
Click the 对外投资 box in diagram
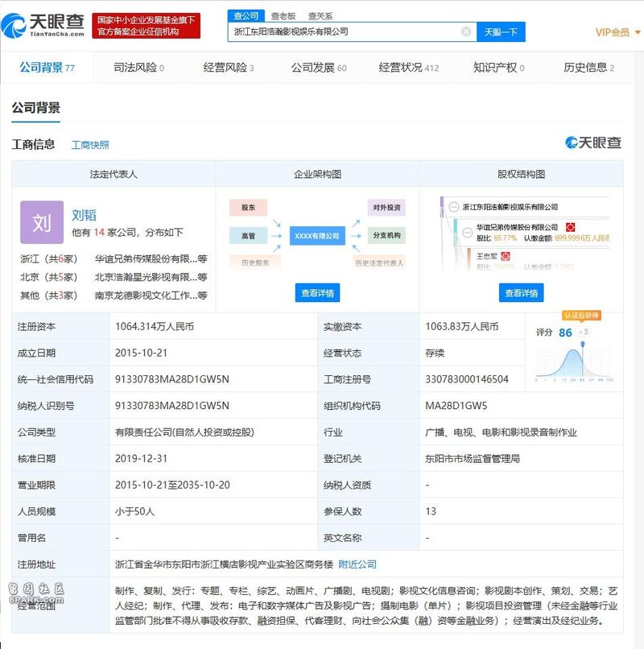point(386,208)
